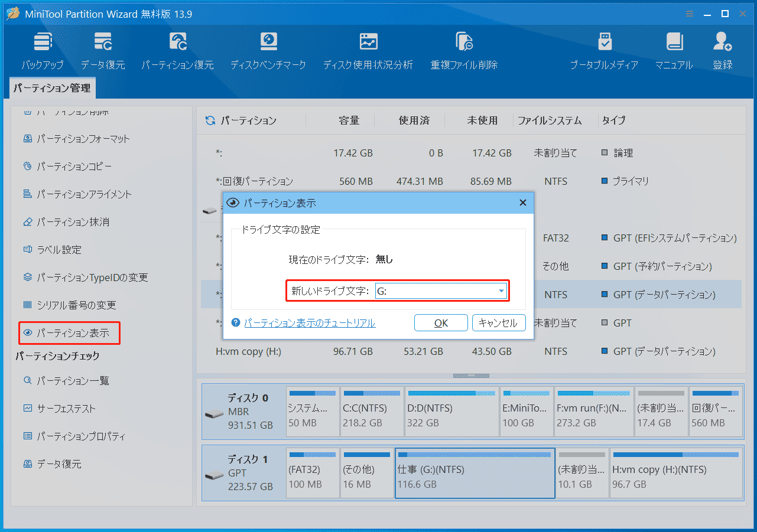Select E:MiniTo 100 GB block
757x532 pixels.
pos(526,412)
